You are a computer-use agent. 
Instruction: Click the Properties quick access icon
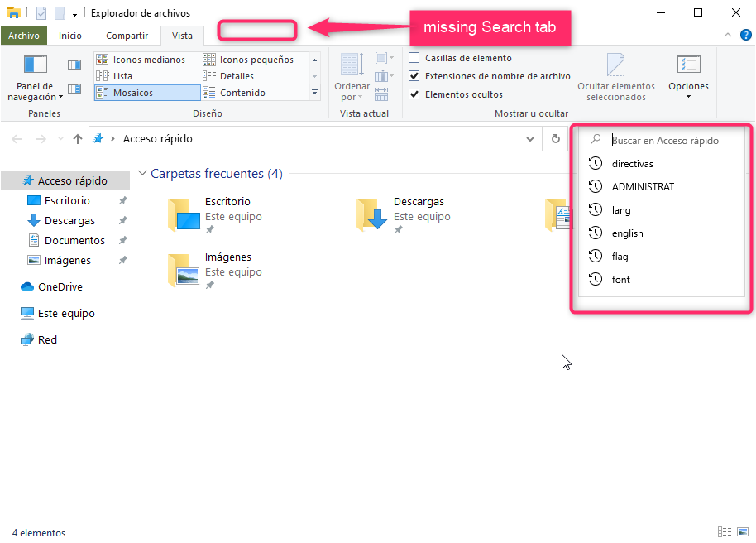click(x=41, y=13)
